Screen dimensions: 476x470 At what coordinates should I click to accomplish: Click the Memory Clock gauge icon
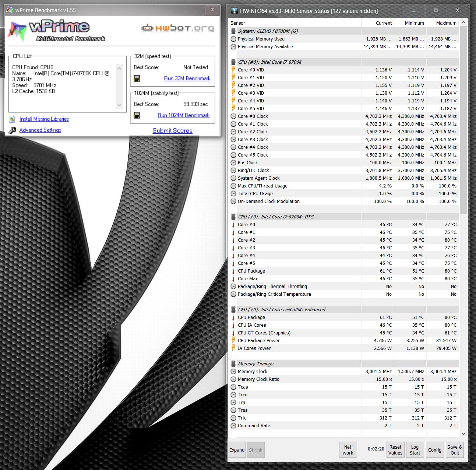[x=233, y=371]
